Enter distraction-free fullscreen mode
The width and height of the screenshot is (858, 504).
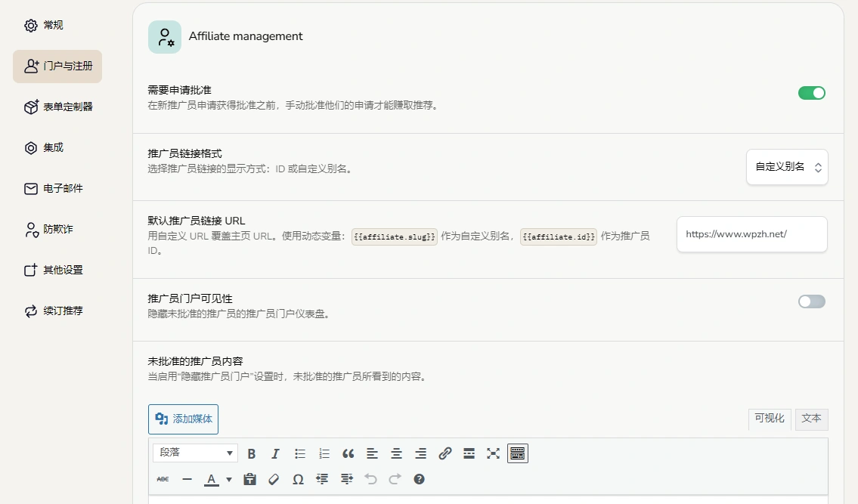click(493, 453)
